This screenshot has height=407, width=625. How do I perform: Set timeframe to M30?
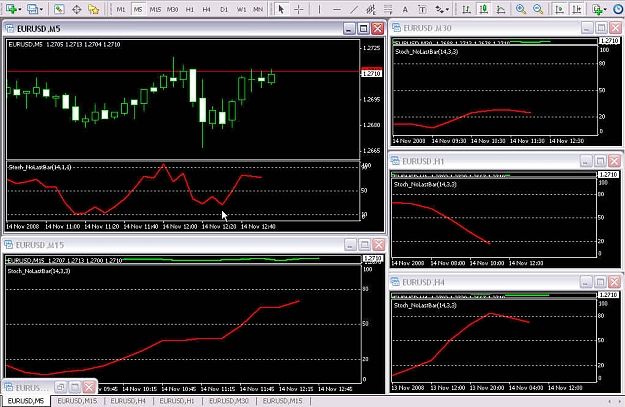pos(173,9)
